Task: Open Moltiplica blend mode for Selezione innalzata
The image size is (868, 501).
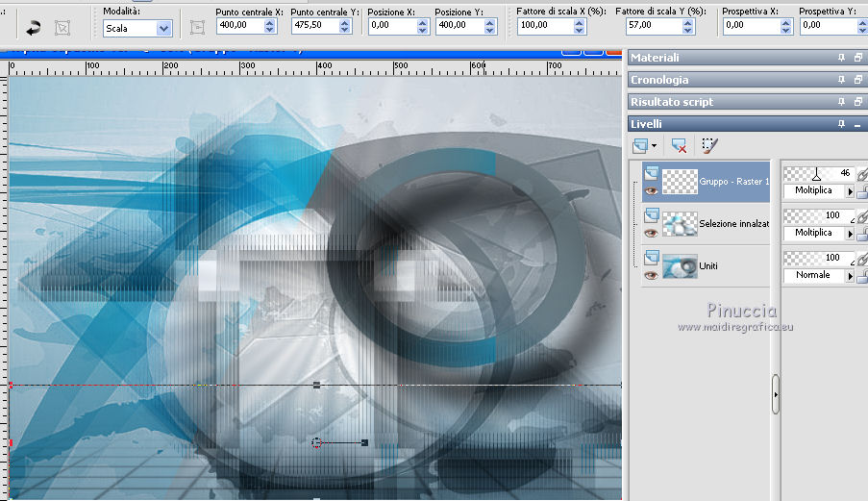Action: [819, 233]
